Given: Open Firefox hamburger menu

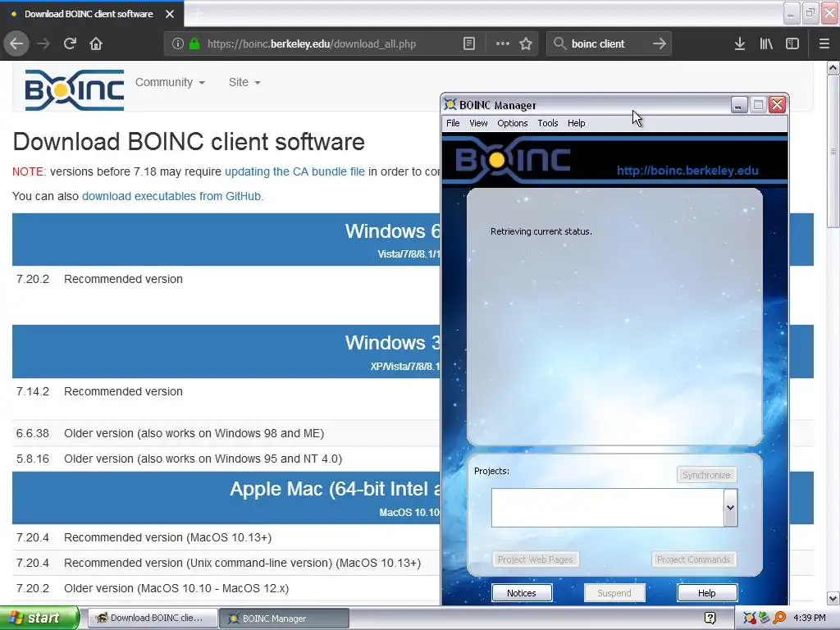Looking at the screenshot, I should click(824, 44).
